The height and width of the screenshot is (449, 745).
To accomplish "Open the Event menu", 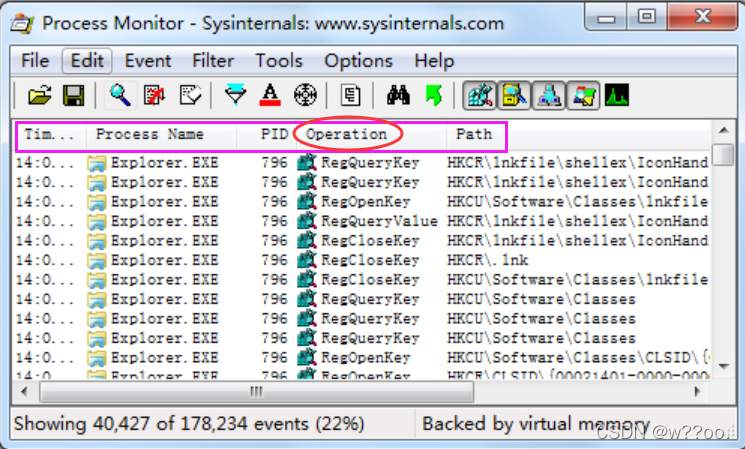I will click(148, 61).
